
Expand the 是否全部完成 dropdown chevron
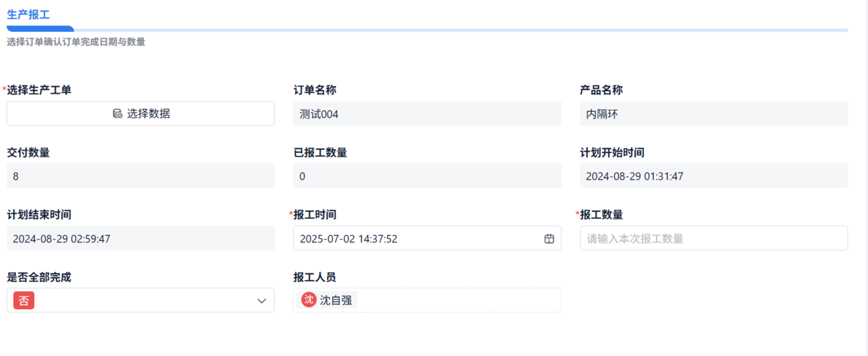[x=262, y=300]
